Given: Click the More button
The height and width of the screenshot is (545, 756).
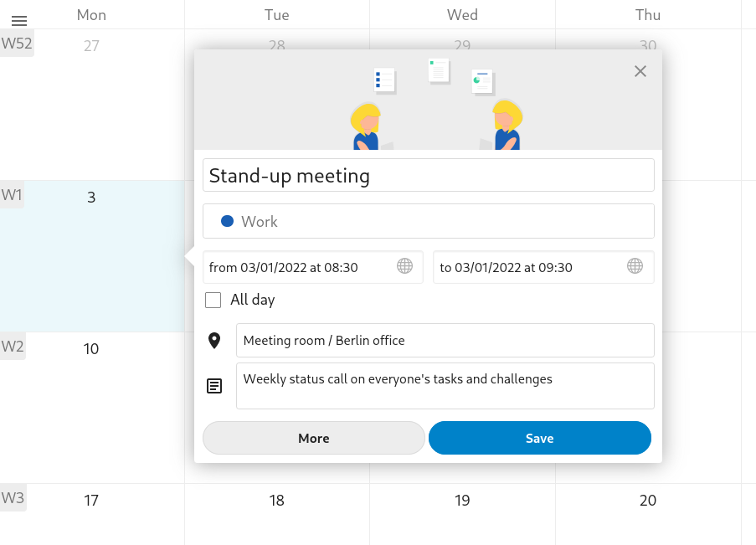Looking at the screenshot, I should pos(314,438).
